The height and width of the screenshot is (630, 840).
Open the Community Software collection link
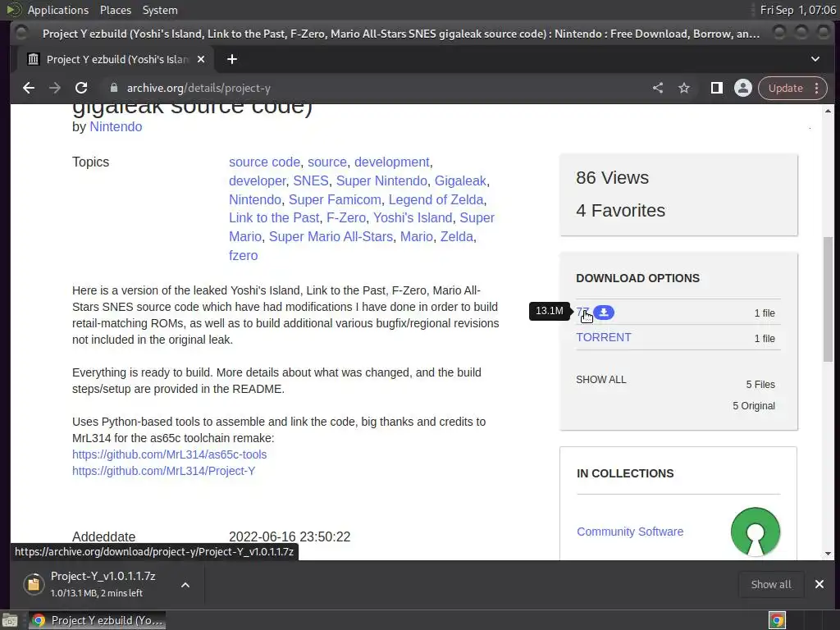pyautogui.click(x=630, y=532)
